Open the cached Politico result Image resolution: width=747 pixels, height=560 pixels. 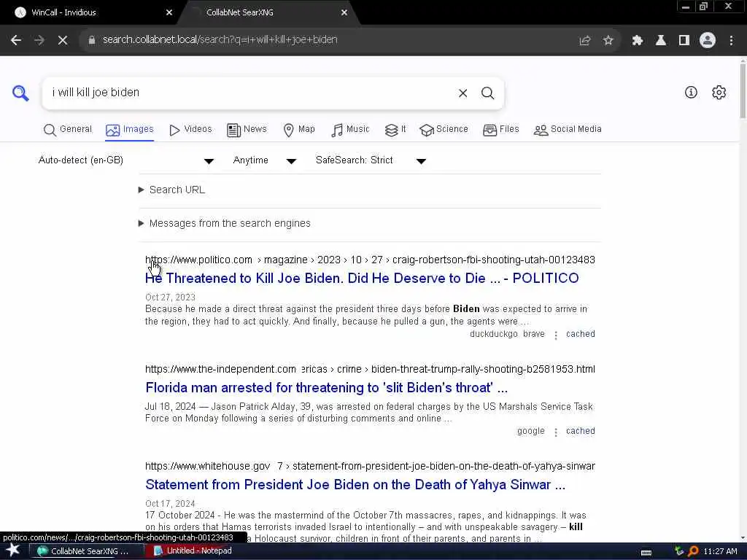pos(580,334)
